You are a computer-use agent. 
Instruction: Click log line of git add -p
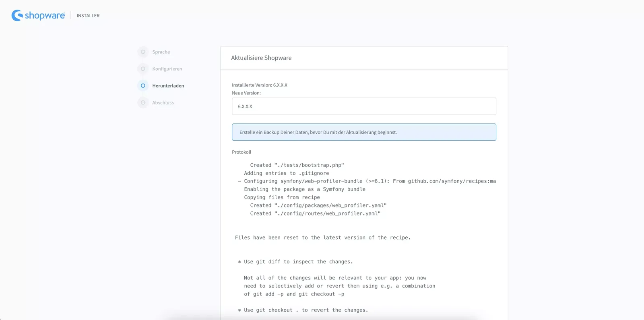click(x=294, y=294)
